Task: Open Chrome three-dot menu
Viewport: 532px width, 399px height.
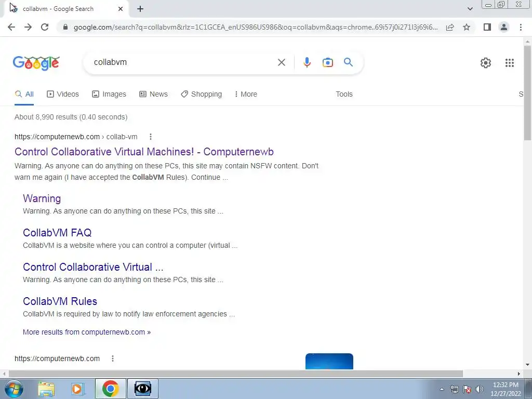Action: tap(521, 27)
